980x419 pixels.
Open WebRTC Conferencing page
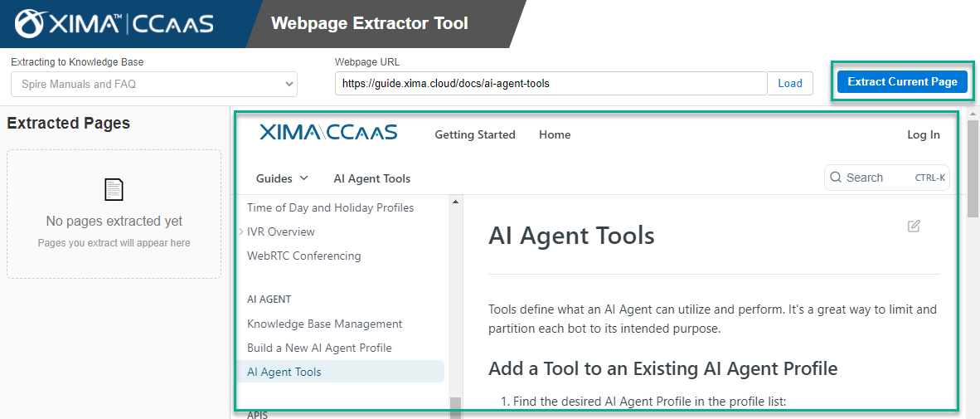(303, 256)
